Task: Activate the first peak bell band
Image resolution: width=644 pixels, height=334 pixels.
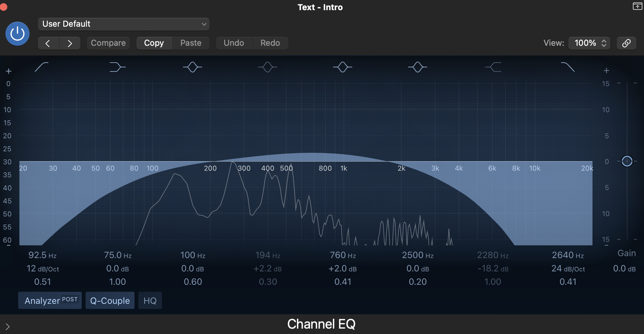Action: (192, 67)
